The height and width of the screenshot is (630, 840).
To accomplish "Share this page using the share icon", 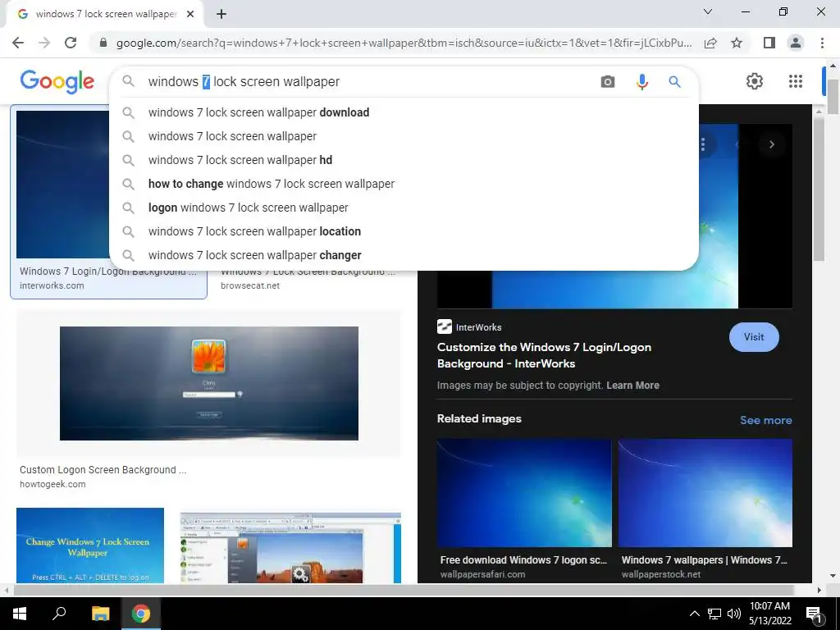I will [710, 43].
